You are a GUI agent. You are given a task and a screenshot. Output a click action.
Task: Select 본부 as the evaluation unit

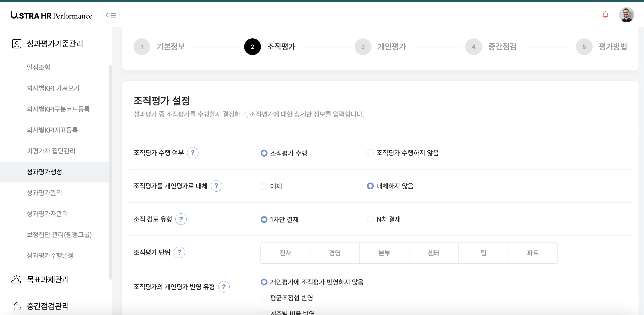[384, 253]
